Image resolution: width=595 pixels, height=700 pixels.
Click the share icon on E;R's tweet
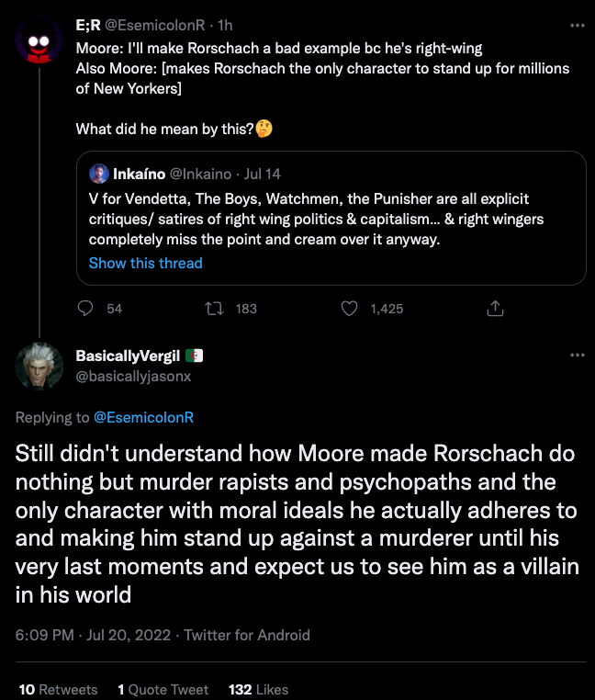click(494, 309)
